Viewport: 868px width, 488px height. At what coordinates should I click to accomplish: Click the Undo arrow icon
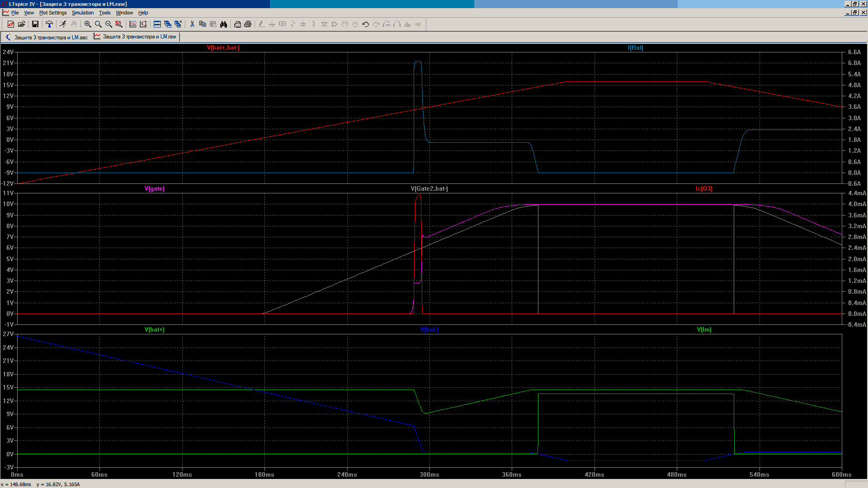[366, 24]
